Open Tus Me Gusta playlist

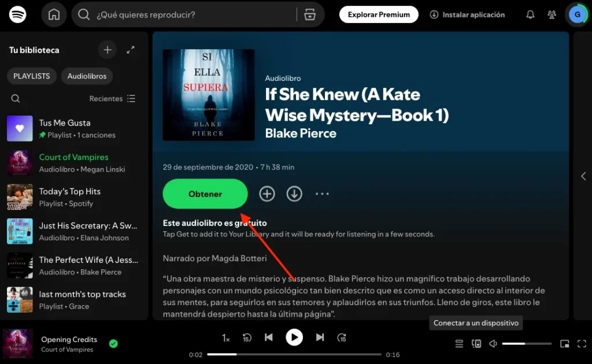pyautogui.click(x=73, y=129)
